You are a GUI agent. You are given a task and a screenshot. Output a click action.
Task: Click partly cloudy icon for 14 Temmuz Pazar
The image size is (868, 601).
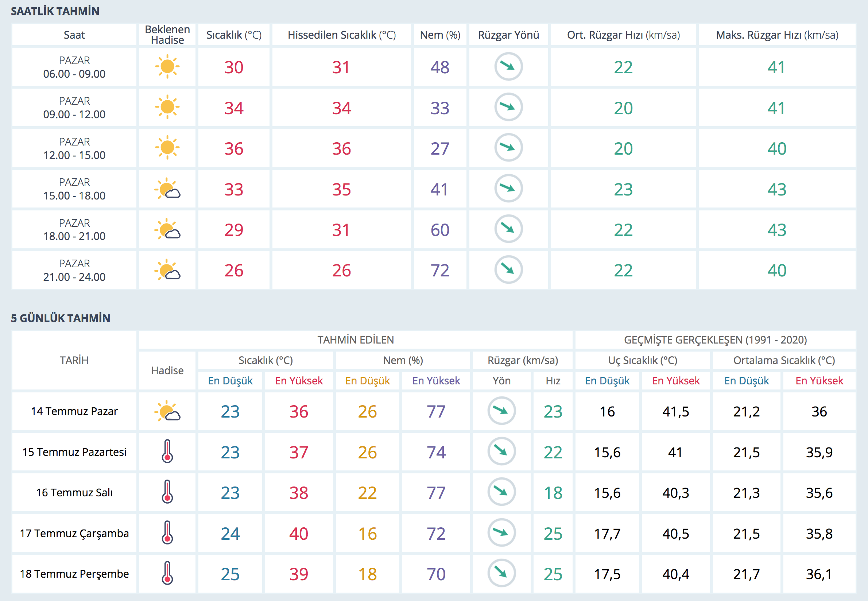coord(167,411)
